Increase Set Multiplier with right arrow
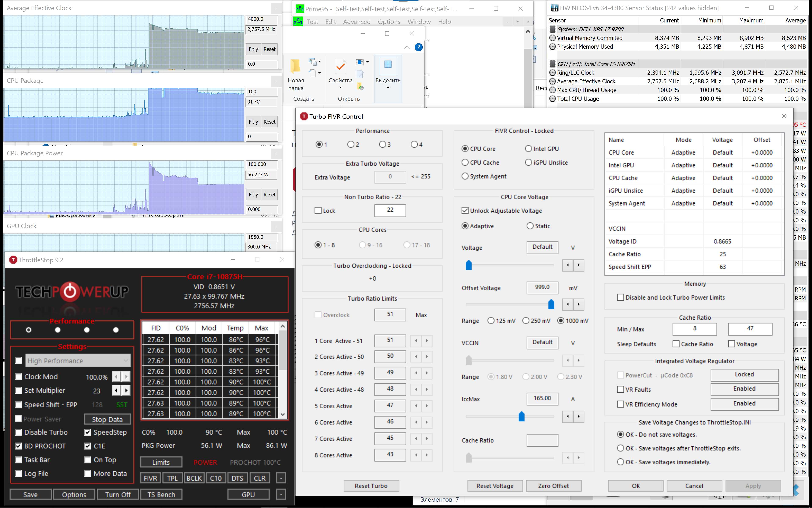The width and height of the screenshot is (812, 508). [126, 390]
